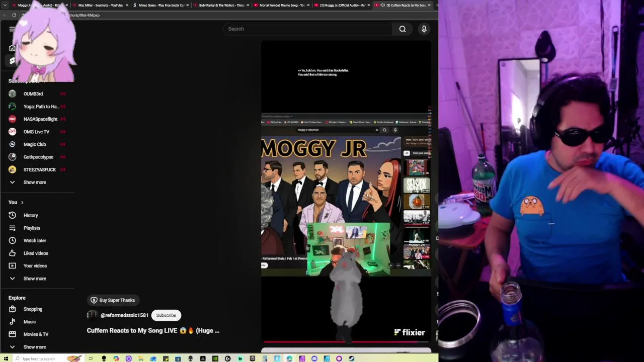Select the Cuffem Reacts to My Song tab

tap(404, 5)
